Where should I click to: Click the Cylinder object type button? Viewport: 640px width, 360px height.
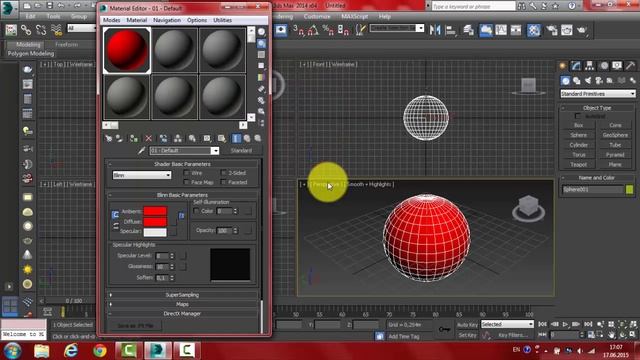[x=579, y=145]
